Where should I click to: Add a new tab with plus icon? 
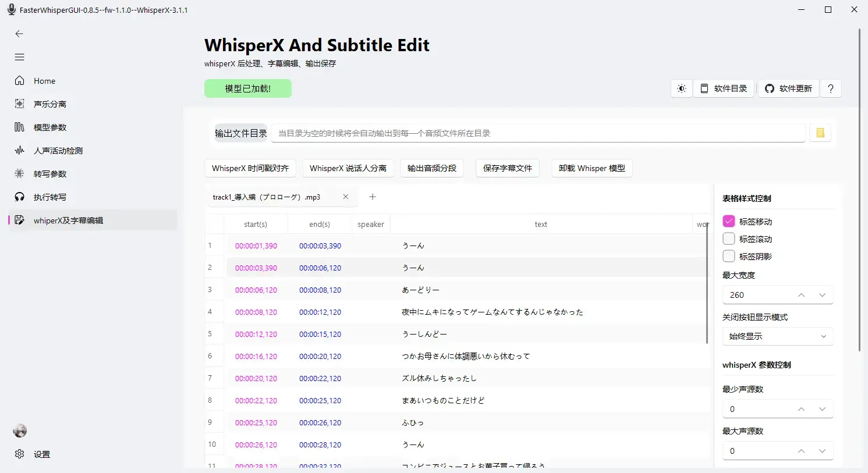click(x=373, y=197)
